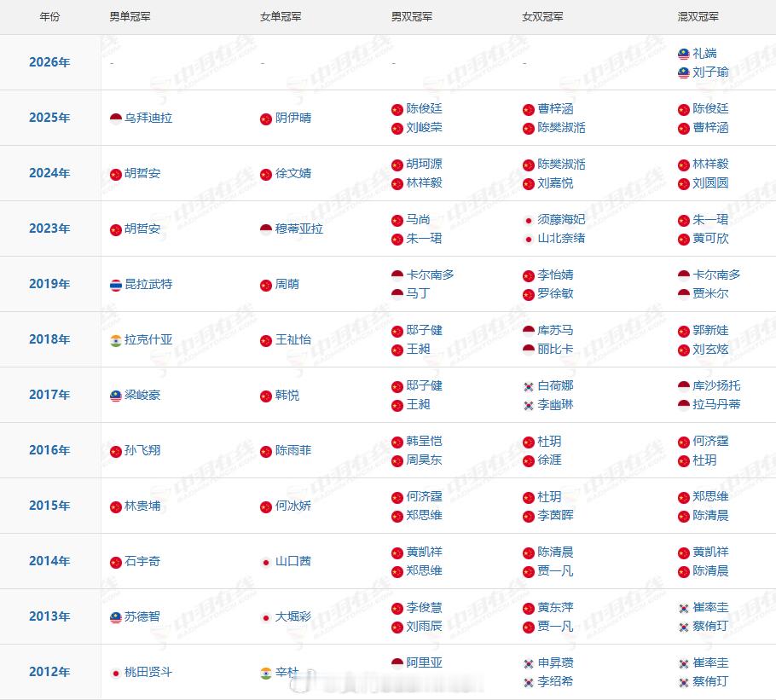
Task: Click the China flag beside 石宇奇
Action: pos(116,562)
